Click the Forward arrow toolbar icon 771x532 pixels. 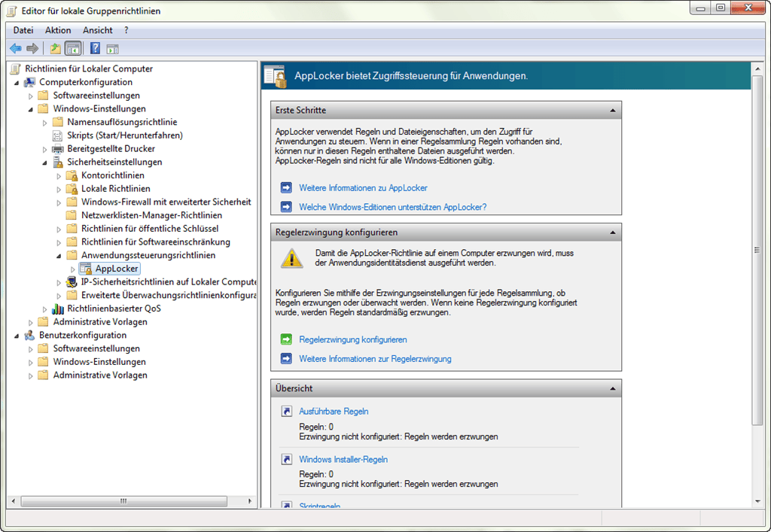[x=32, y=49]
